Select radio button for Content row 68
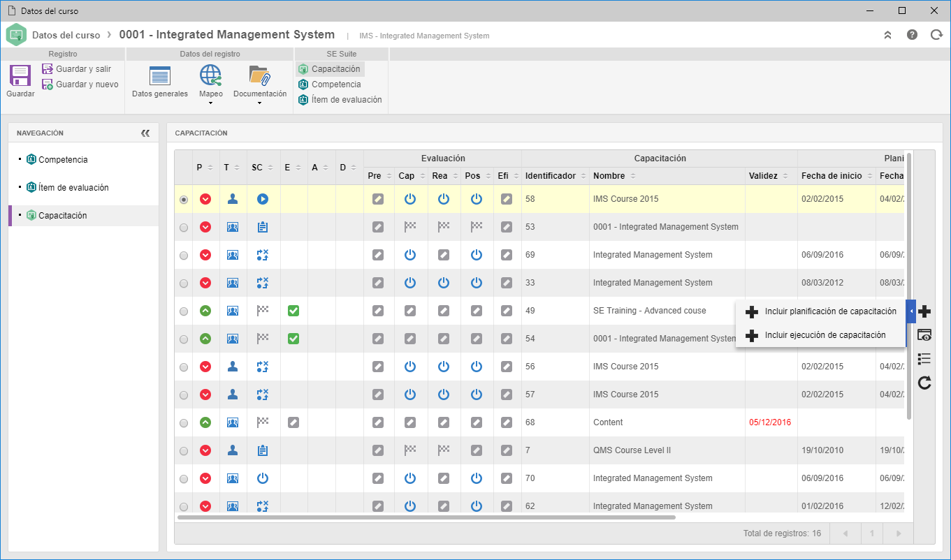 click(x=184, y=423)
